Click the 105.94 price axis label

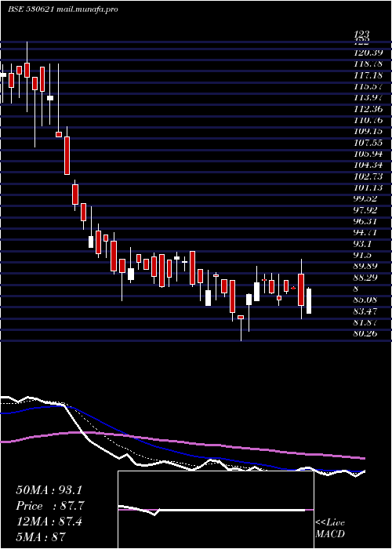(368, 154)
